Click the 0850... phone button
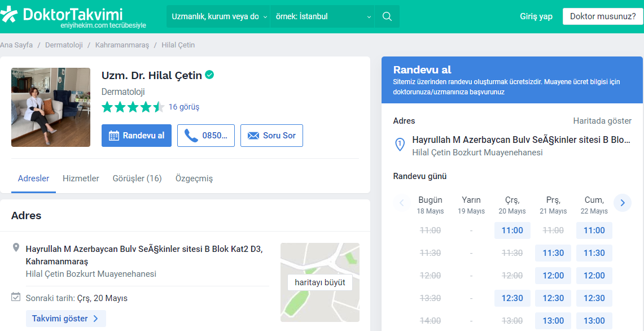This screenshot has height=331, width=644. pos(206,136)
